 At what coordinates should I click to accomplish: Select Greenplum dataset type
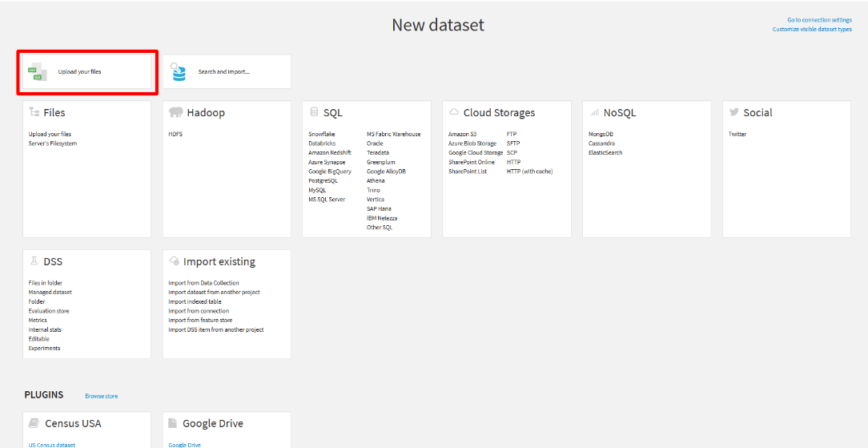[x=380, y=162]
